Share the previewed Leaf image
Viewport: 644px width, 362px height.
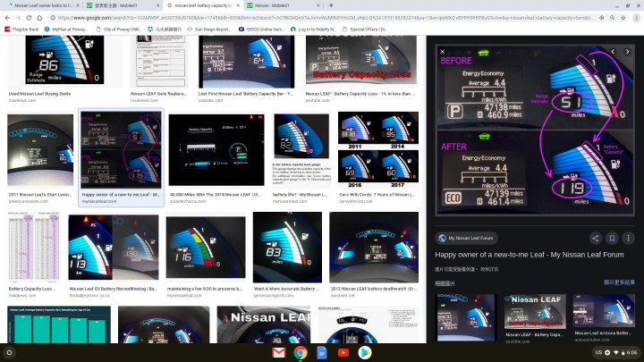(x=596, y=238)
